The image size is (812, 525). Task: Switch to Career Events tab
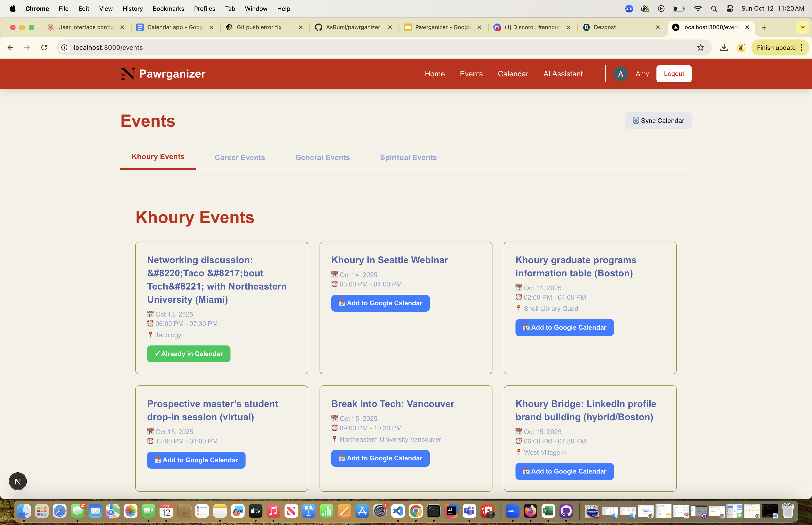(x=240, y=157)
